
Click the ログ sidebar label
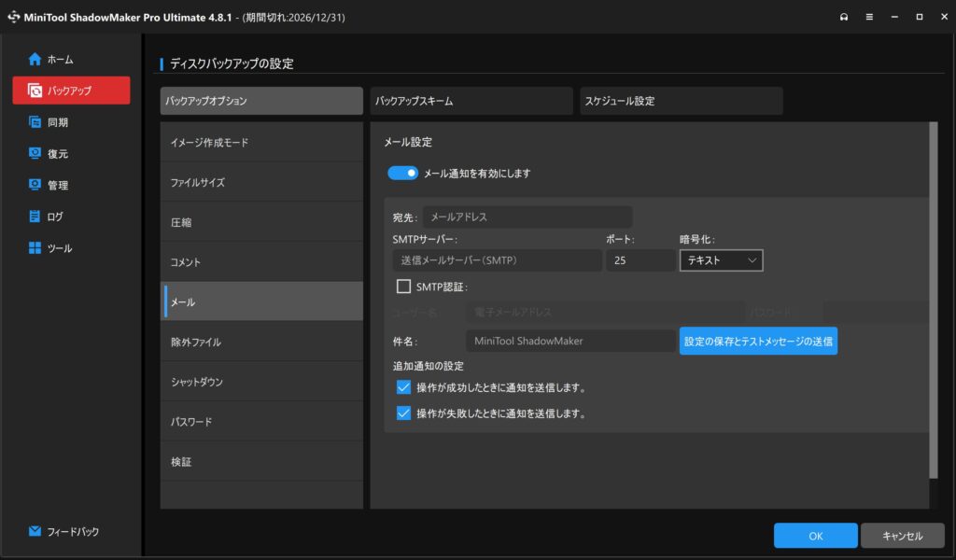55,217
